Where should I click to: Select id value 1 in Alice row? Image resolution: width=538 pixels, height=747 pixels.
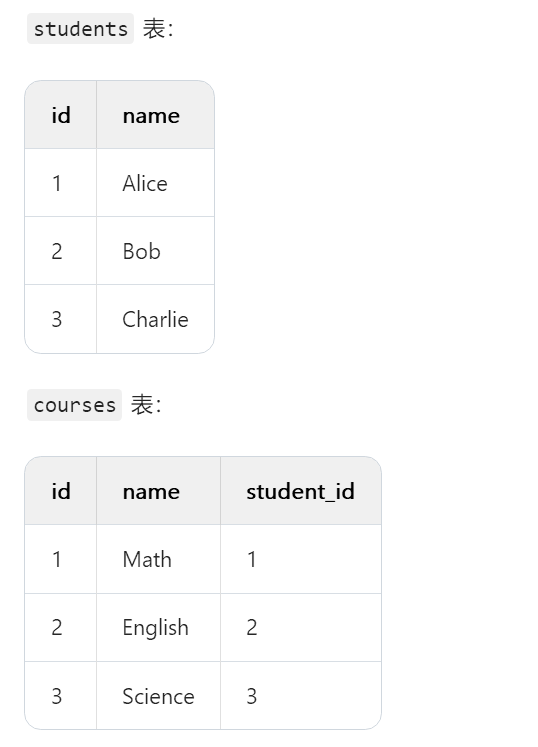click(61, 183)
